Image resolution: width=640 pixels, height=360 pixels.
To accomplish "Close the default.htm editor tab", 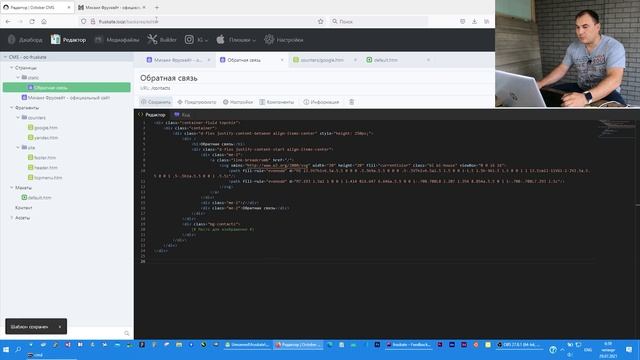I will 428,60.
